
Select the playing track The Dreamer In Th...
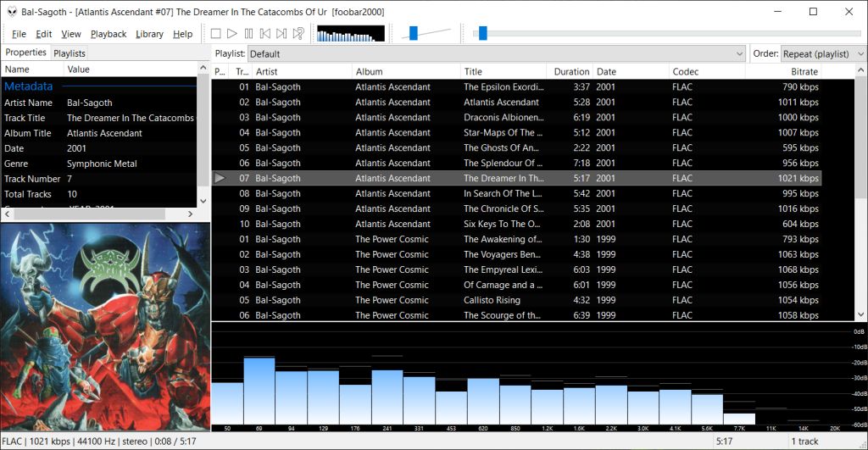tap(516, 178)
